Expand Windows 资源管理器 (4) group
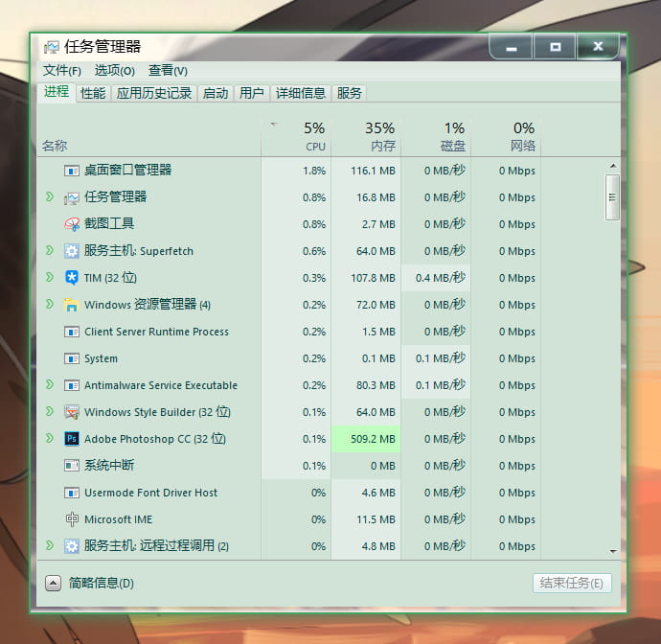Image resolution: width=661 pixels, height=644 pixels. (50, 304)
